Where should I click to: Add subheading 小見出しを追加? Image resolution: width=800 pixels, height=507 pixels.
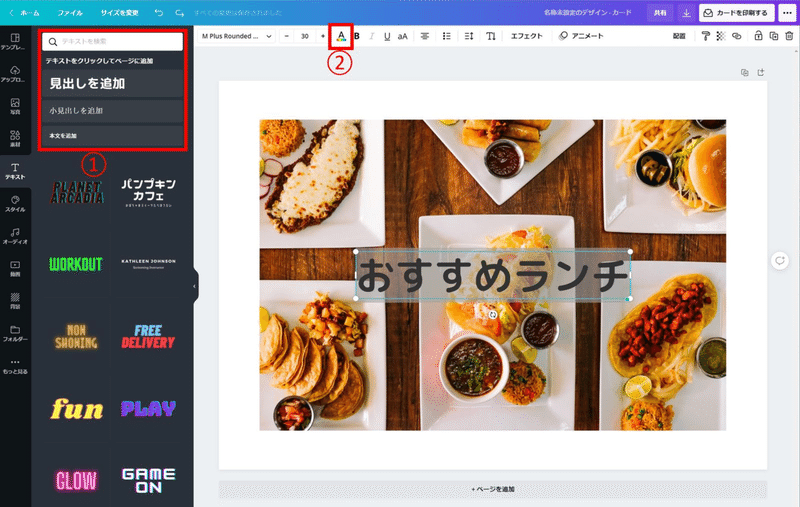click(x=112, y=110)
